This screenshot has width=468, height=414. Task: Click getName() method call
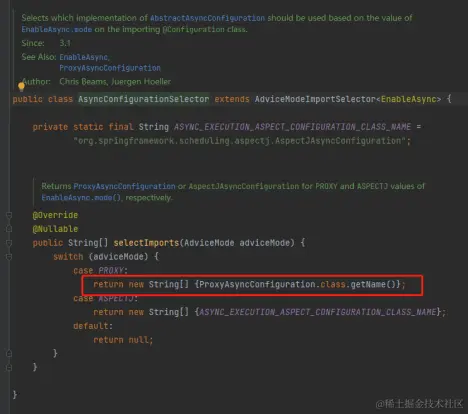[x=373, y=285]
